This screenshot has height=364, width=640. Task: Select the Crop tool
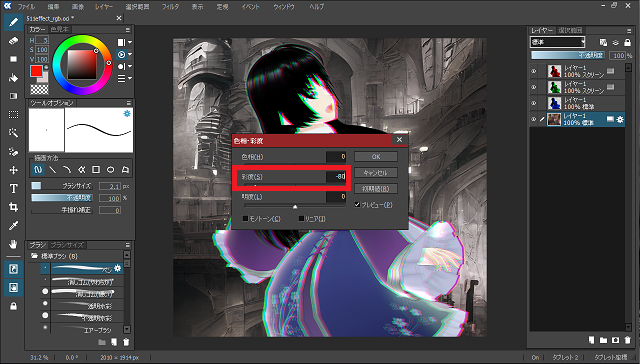[13, 207]
